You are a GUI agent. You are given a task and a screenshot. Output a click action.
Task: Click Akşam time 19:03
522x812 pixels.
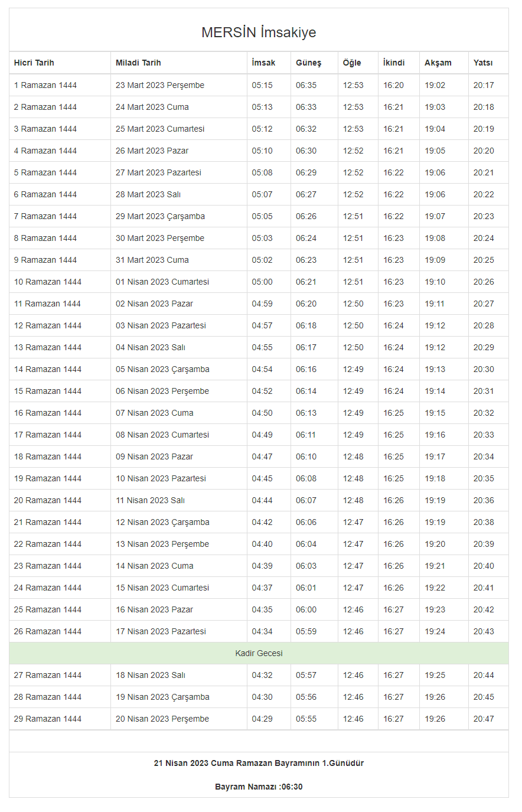(435, 107)
